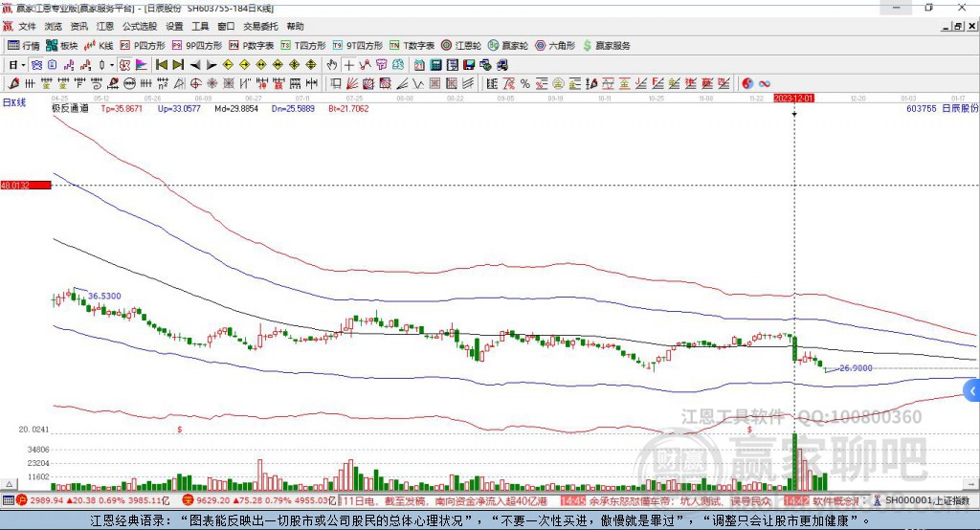The height and width of the screenshot is (530, 980).
Task: Select the hand pan tool
Action: click(332, 65)
